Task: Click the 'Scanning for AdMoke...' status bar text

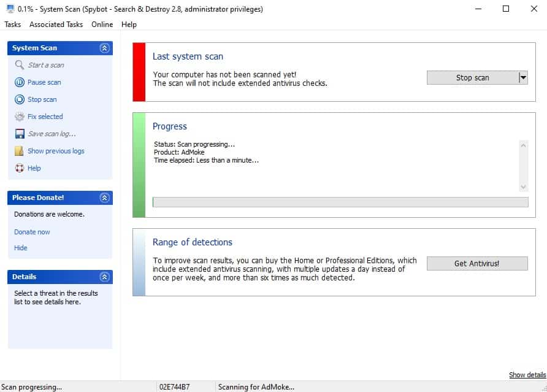Action: (256, 387)
